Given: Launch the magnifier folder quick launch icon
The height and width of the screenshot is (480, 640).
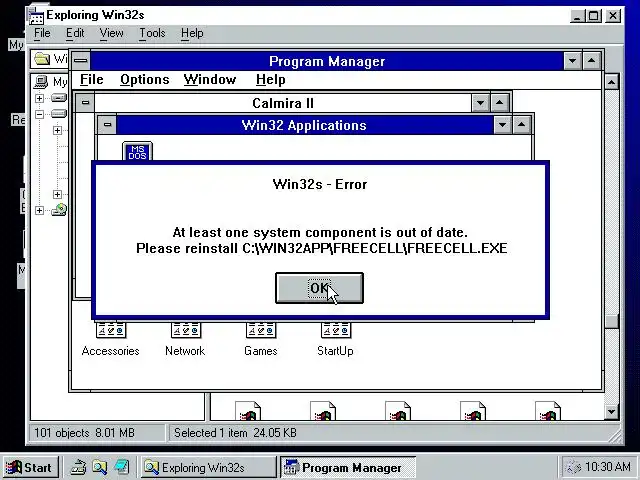Looking at the screenshot, I should pyautogui.click(x=100, y=467).
